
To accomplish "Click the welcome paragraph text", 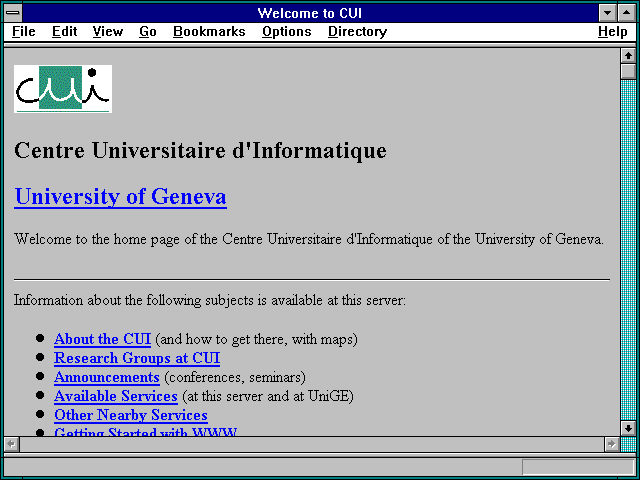I will pyautogui.click(x=309, y=239).
